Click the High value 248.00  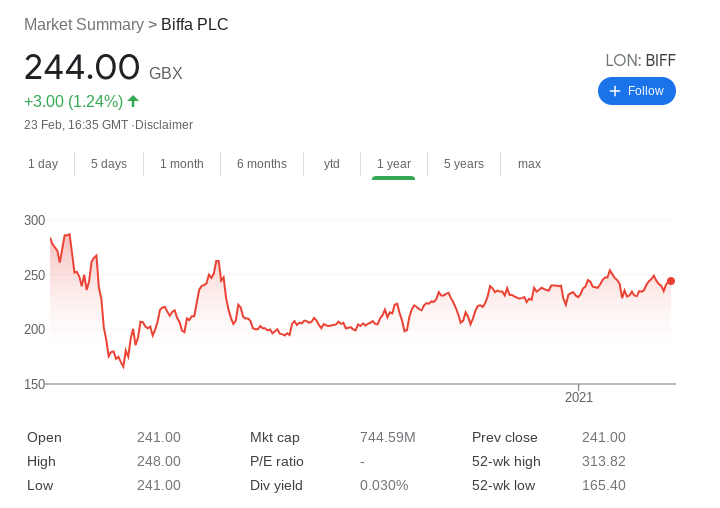click(158, 461)
